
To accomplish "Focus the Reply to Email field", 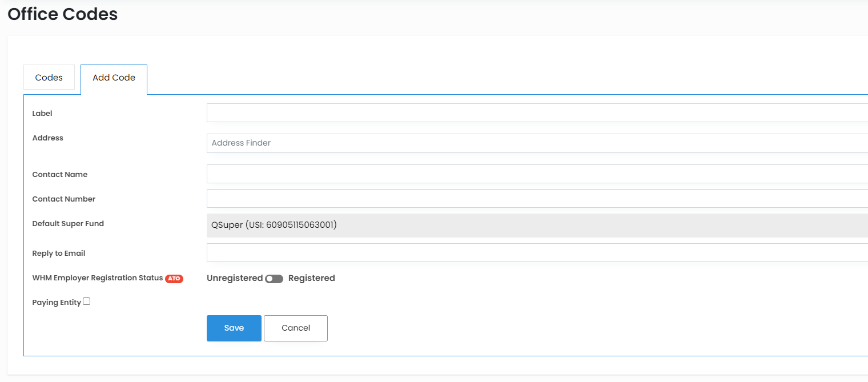I will [x=537, y=253].
